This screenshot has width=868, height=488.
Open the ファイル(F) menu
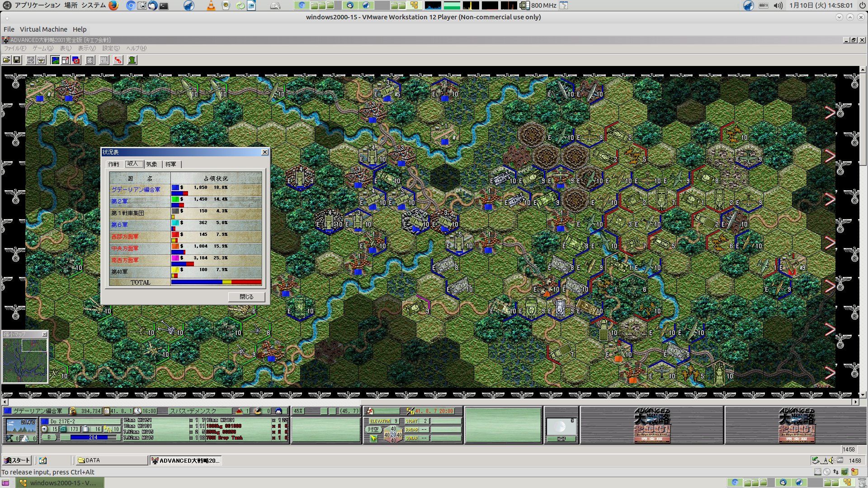point(15,48)
